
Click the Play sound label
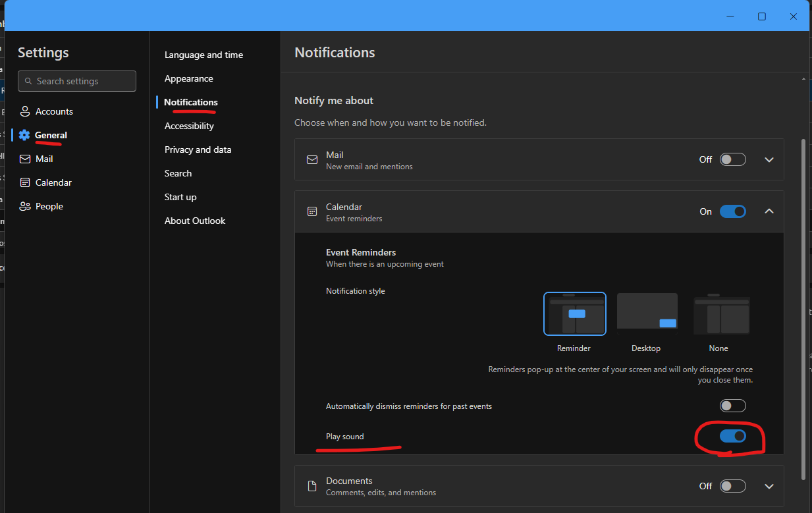[x=344, y=437]
